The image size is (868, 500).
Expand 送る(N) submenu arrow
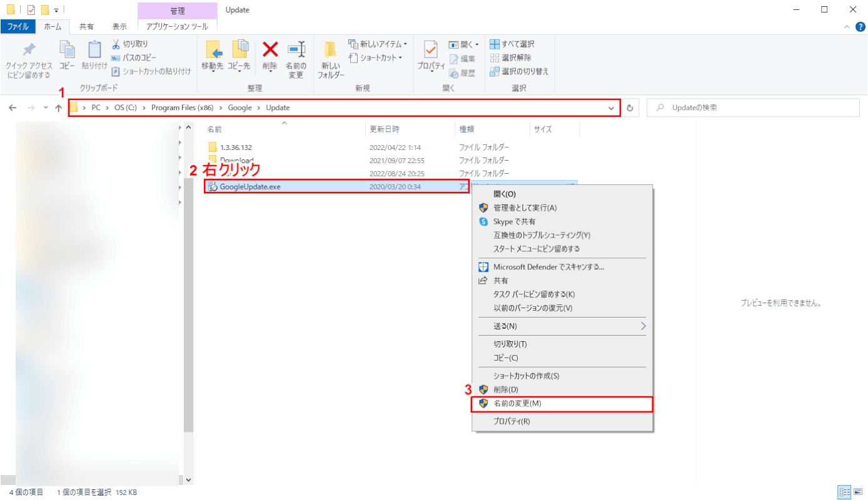point(642,326)
